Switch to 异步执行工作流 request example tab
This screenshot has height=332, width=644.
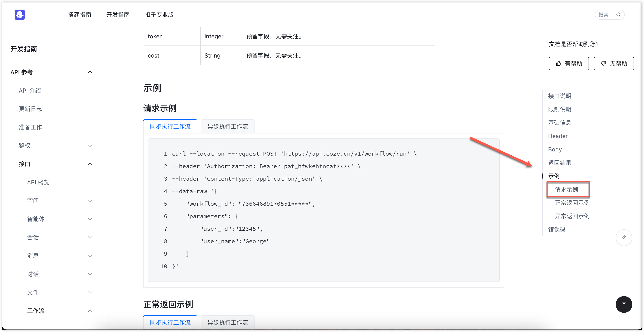tap(228, 127)
